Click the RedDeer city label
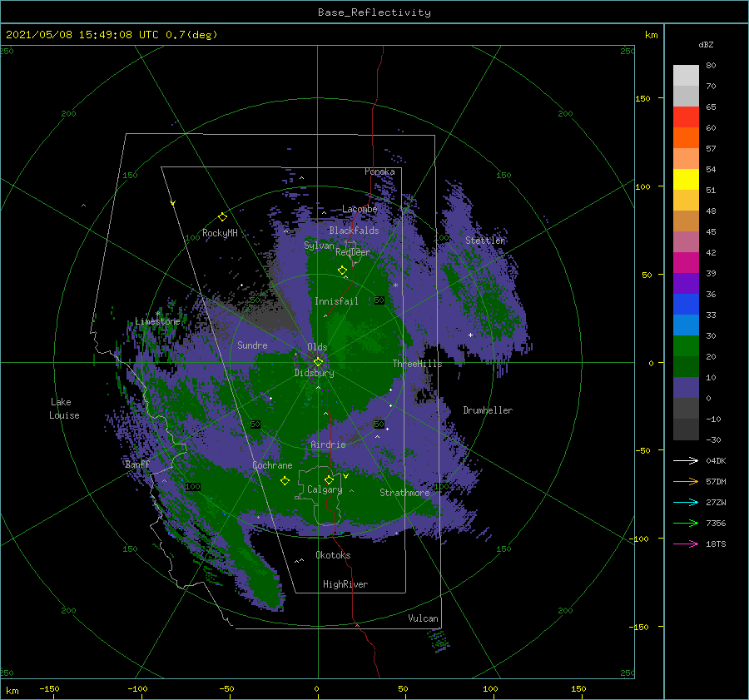Viewport: 749px width, 700px height. (353, 252)
